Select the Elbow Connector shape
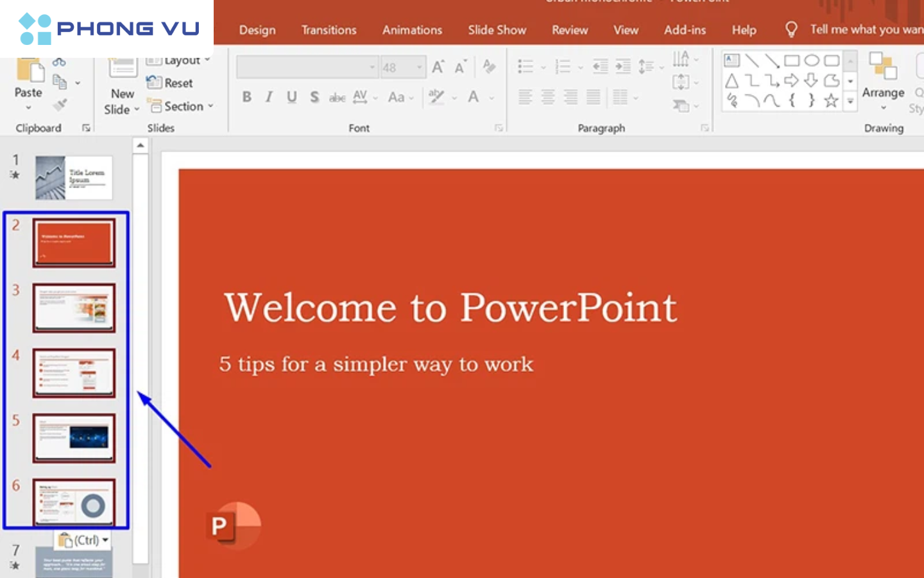The height and width of the screenshot is (578, 924). (752, 81)
